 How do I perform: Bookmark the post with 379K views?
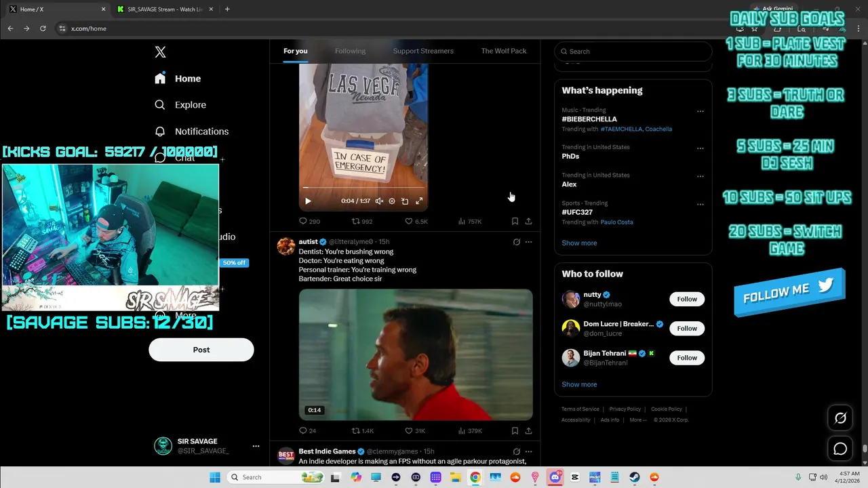click(515, 430)
